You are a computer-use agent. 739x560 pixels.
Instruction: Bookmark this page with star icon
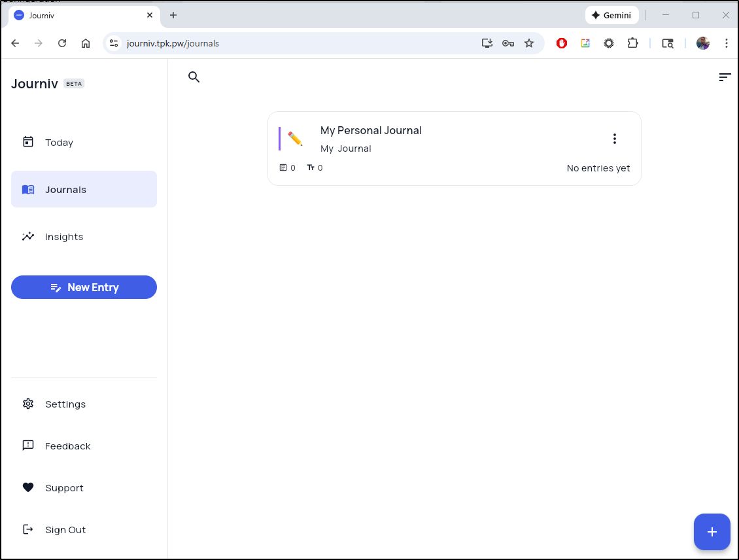[x=529, y=43]
